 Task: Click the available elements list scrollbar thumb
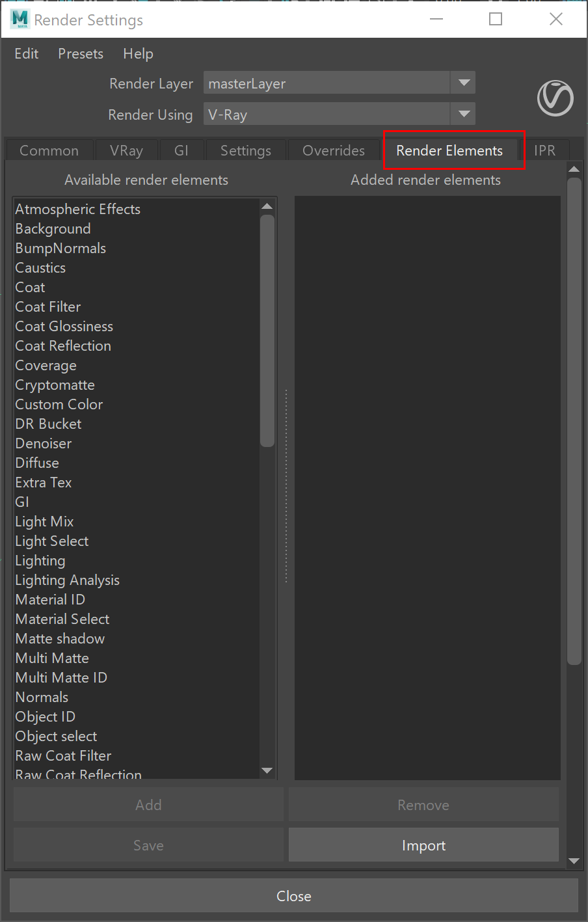pyautogui.click(x=267, y=331)
